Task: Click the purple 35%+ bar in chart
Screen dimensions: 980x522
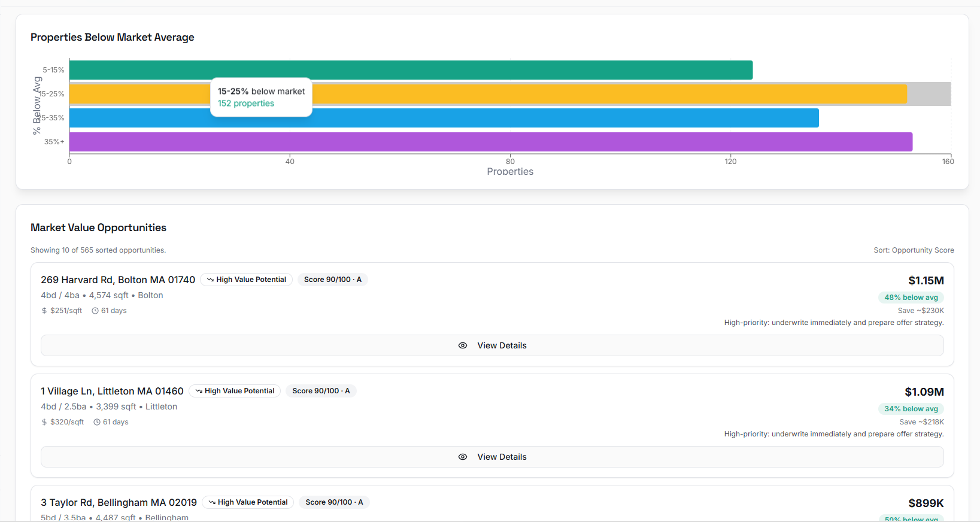Action: click(x=491, y=142)
